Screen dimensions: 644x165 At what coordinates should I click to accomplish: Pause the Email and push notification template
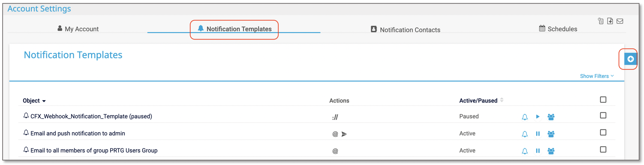pyautogui.click(x=538, y=134)
